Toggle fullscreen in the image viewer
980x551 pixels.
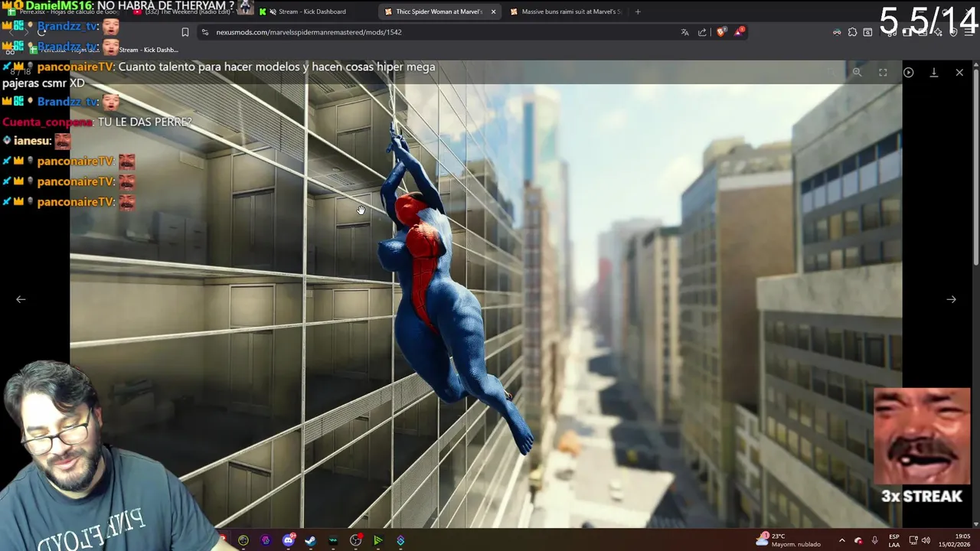click(883, 72)
